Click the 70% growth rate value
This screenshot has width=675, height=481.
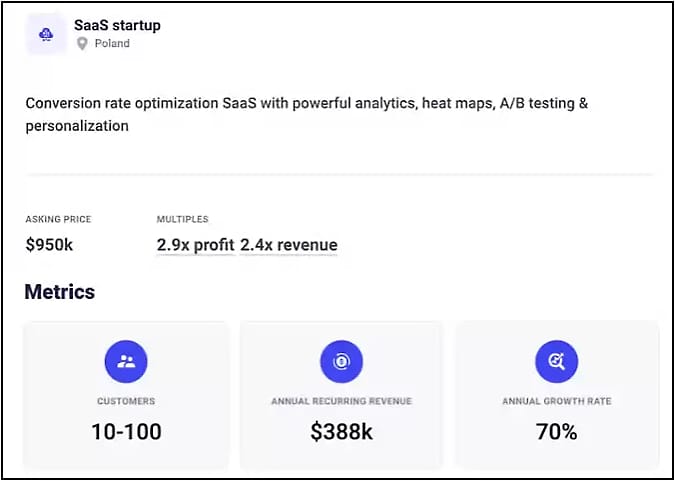tap(557, 432)
